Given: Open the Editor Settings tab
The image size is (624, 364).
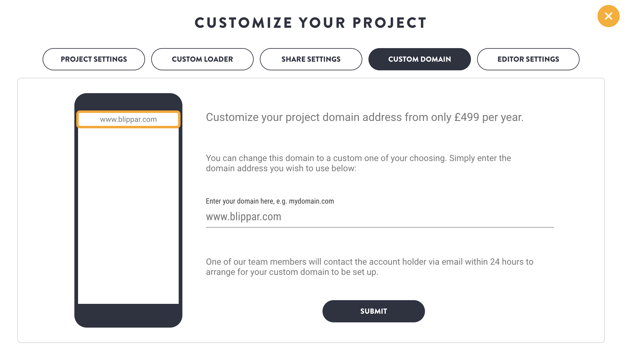Looking at the screenshot, I should pos(528,59).
